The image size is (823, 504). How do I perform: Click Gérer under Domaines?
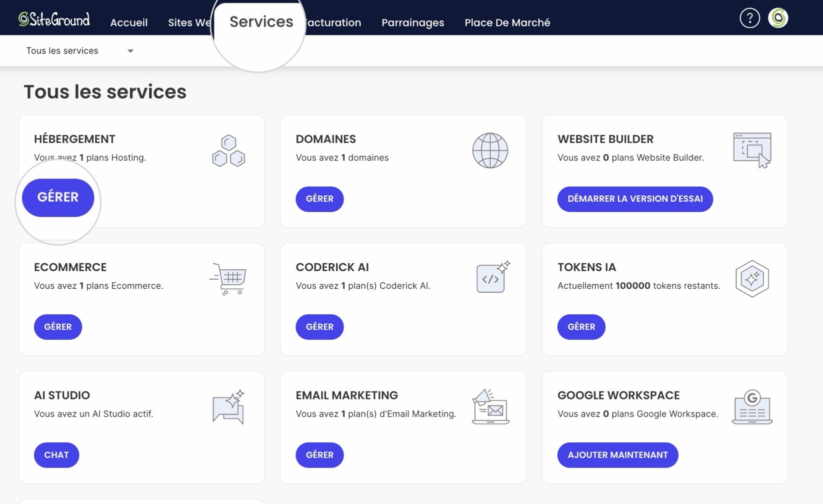coord(319,199)
